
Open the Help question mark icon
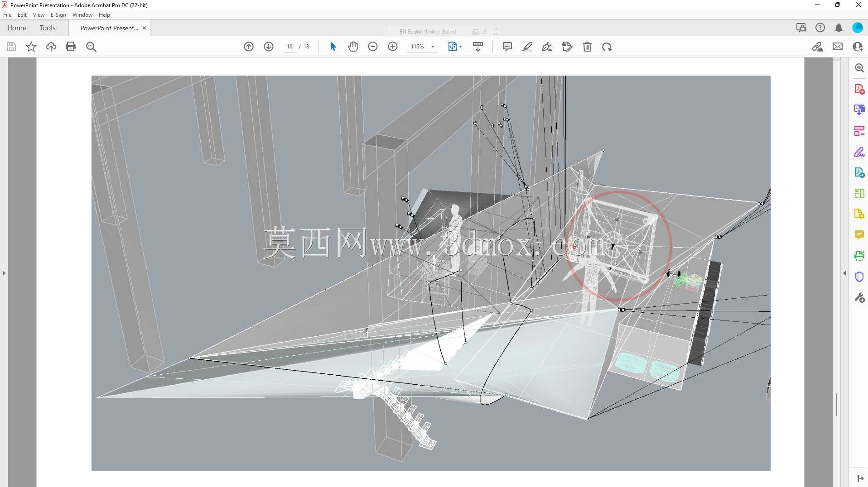click(x=820, y=28)
